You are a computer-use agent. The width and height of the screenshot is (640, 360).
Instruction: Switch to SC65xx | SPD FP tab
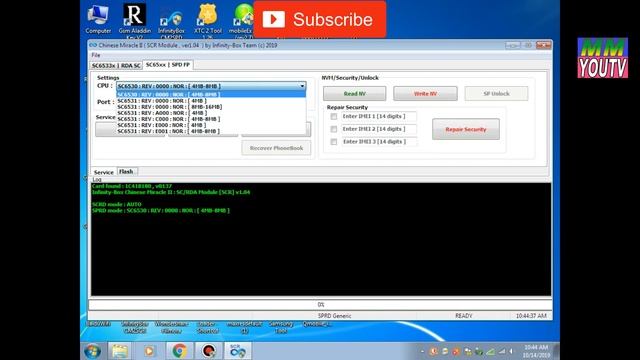click(168, 65)
